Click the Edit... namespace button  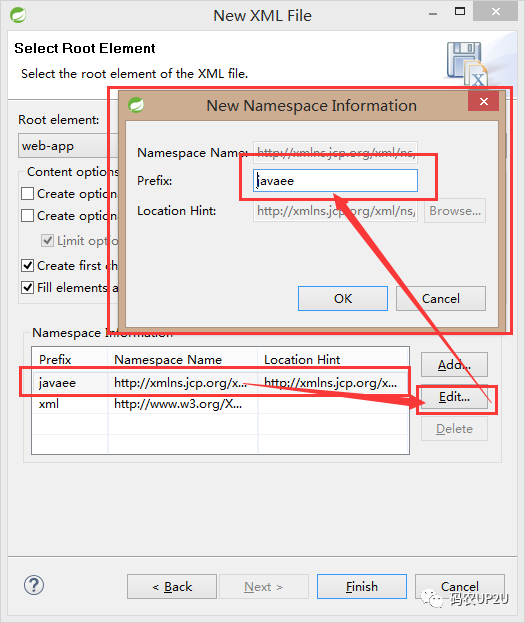[454, 397]
